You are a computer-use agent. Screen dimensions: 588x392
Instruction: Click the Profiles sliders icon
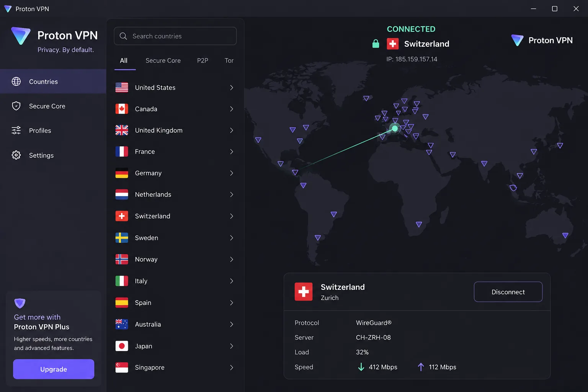16,131
